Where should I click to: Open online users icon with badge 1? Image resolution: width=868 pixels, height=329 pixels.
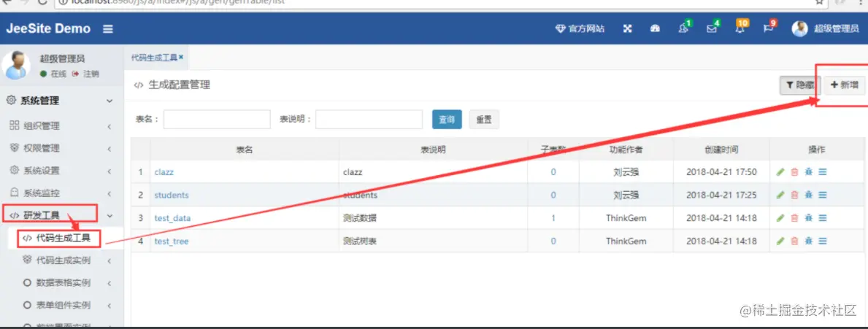click(x=684, y=28)
